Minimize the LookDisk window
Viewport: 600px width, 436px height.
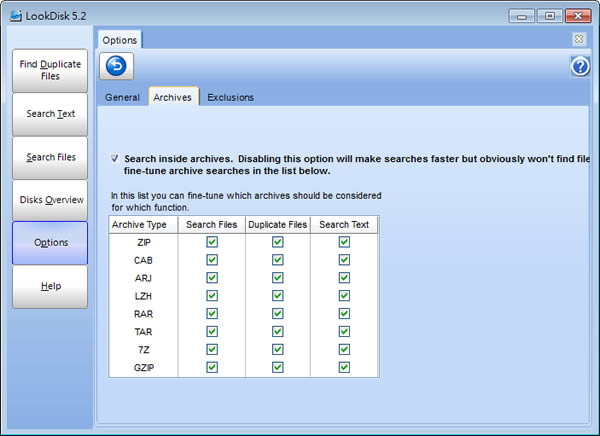(x=521, y=16)
